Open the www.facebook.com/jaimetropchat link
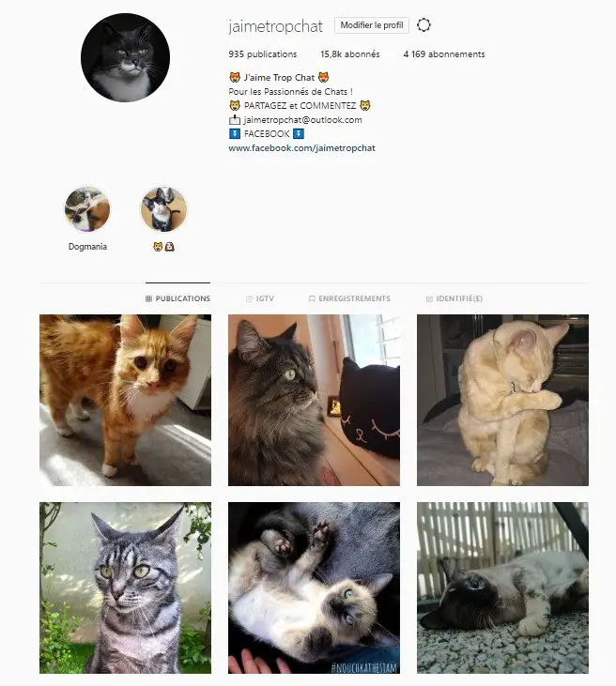The image size is (616, 686). pos(301,148)
